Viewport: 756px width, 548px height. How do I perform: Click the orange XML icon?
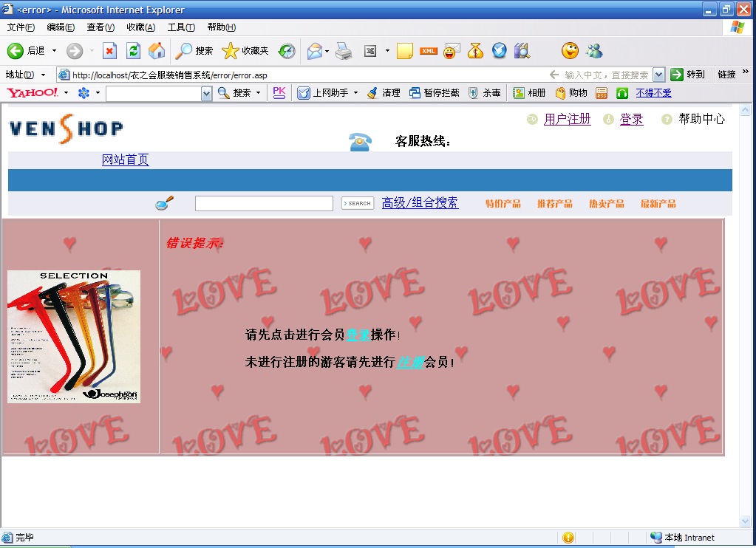[428, 51]
